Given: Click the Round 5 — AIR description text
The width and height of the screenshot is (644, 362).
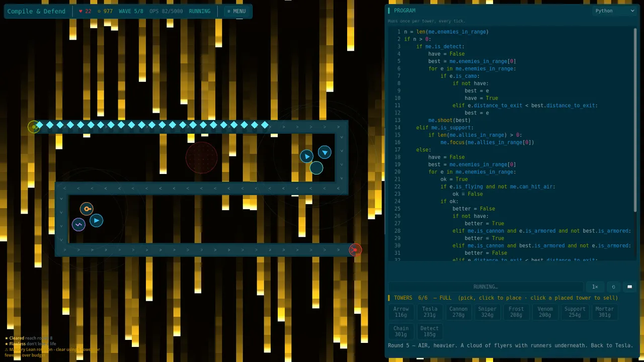Looking at the screenshot, I should pos(511,345).
